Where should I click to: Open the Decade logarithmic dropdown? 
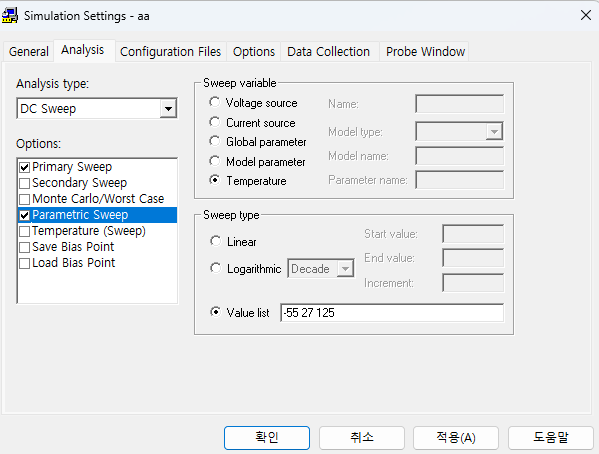[x=345, y=269]
